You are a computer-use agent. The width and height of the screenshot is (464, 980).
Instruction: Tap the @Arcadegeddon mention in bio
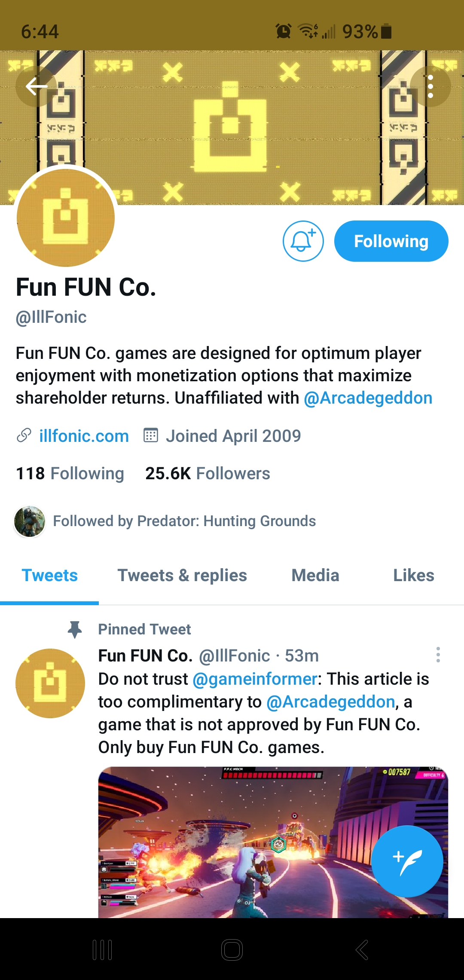pyautogui.click(x=368, y=398)
